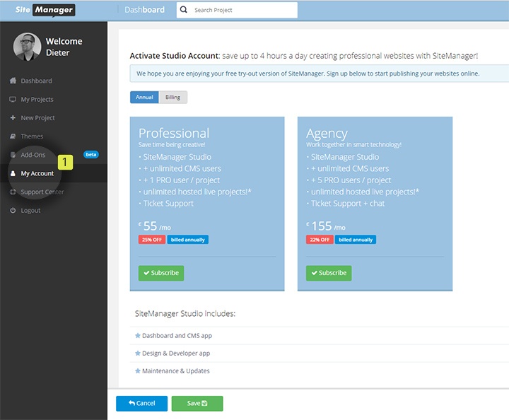
Task: Click the plus icon for New Project
Action: pos(13,117)
